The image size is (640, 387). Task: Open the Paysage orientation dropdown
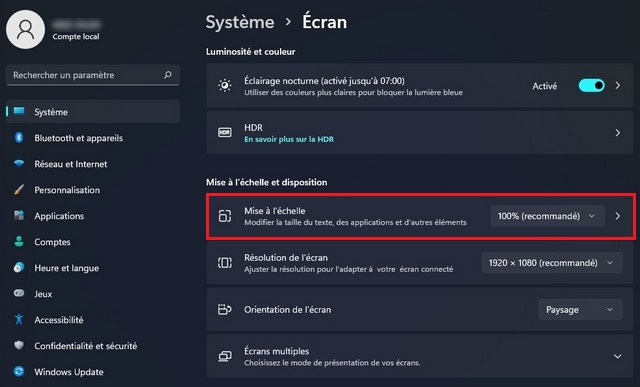click(x=580, y=309)
